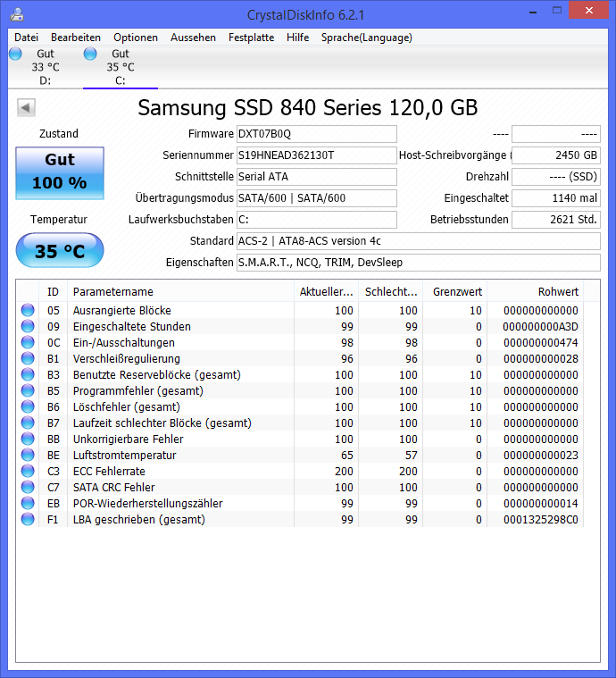Click status orb for Ein-/Ausschaltungen
Screen dimensions: 616x678
click(28, 342)
